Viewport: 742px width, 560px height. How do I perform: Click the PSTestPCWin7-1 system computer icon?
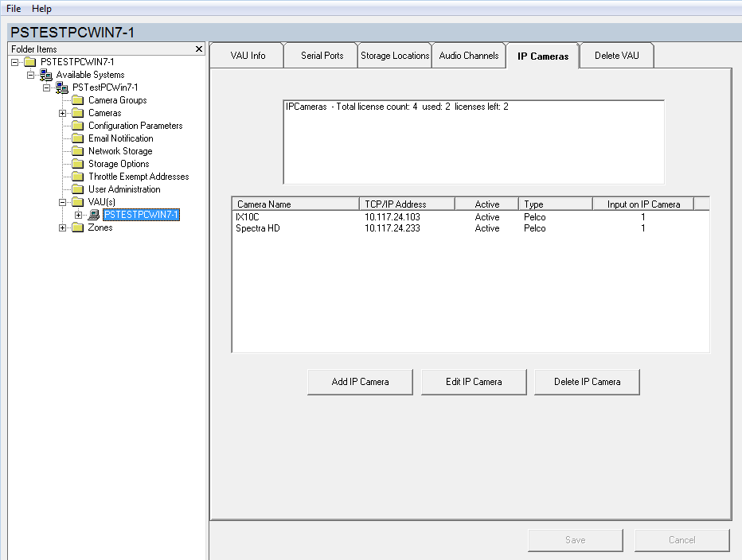tap(62, 87)
